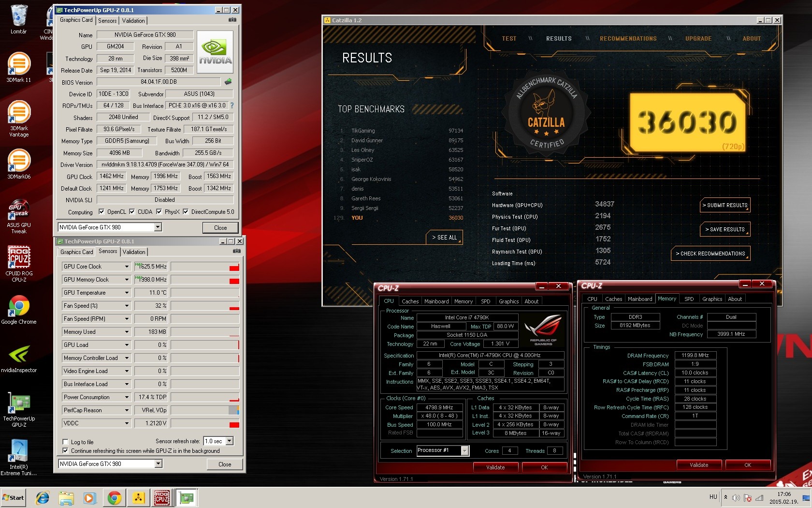
Task: Show hidden system tray icons
Action: point(725,497)
